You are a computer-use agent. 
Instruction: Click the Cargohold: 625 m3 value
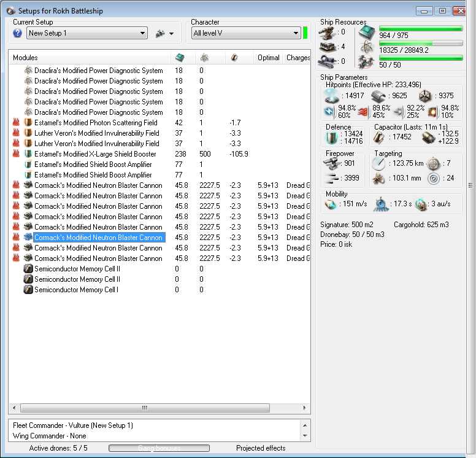click(421, 225)
